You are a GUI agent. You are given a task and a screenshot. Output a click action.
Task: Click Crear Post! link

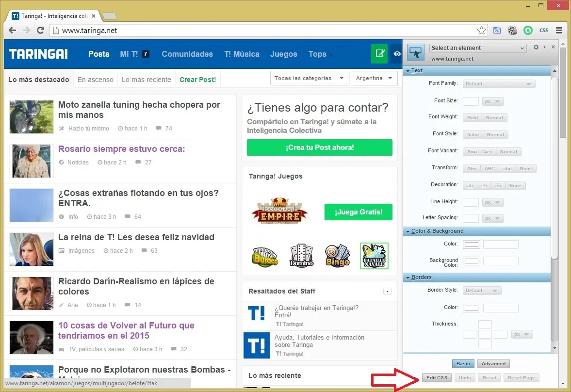point(198,80)
